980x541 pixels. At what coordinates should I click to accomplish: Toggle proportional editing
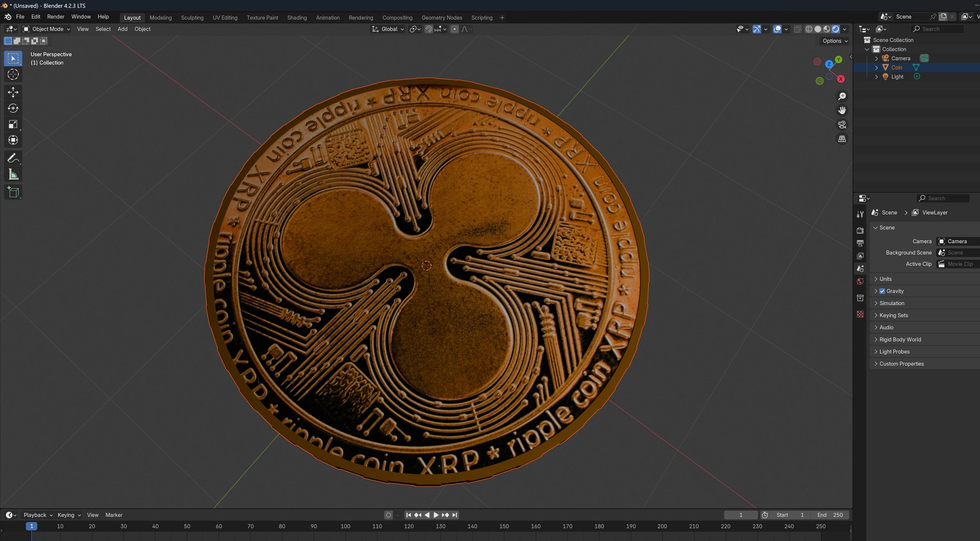(454, 29)
